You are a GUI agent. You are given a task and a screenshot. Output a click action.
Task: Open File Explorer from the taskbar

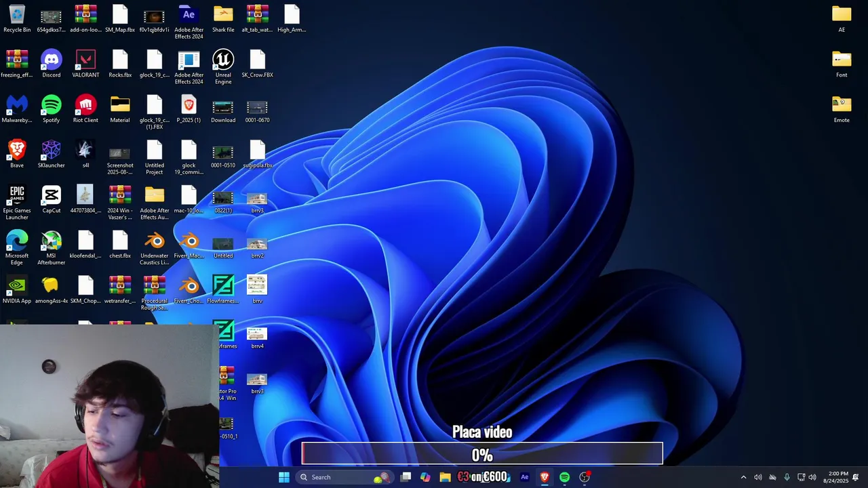(445, 477)
